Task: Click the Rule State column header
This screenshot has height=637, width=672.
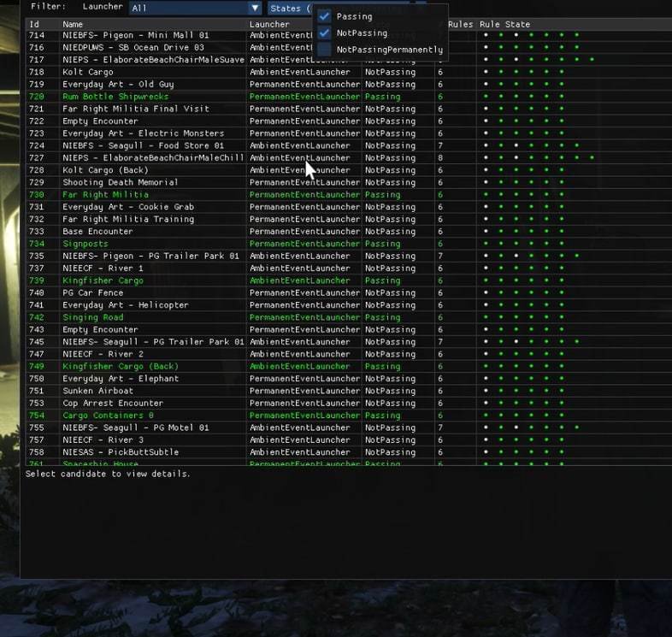Action: 504,25
